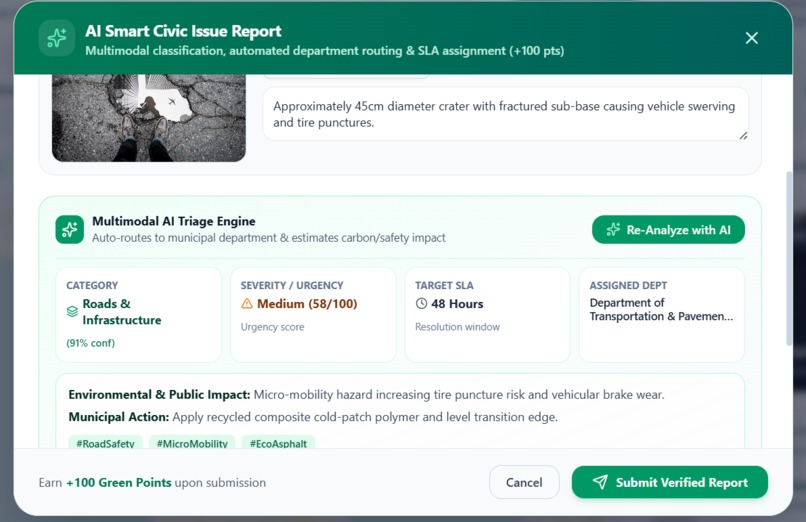
Task: Click the Re-Analyze button's sparkle icon
Action: 613,230
